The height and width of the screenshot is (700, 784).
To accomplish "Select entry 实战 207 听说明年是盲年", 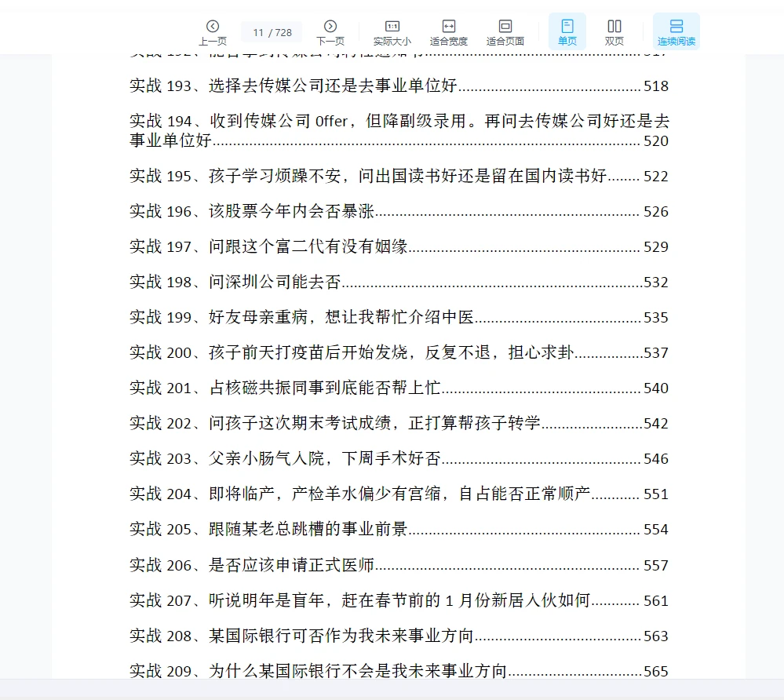I will coord(399,600).
